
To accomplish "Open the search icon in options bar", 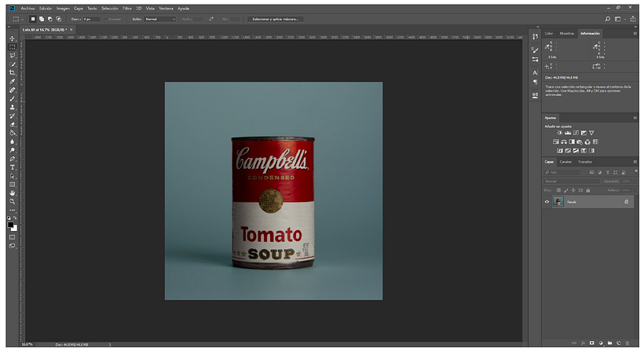I will coord(607,19).
